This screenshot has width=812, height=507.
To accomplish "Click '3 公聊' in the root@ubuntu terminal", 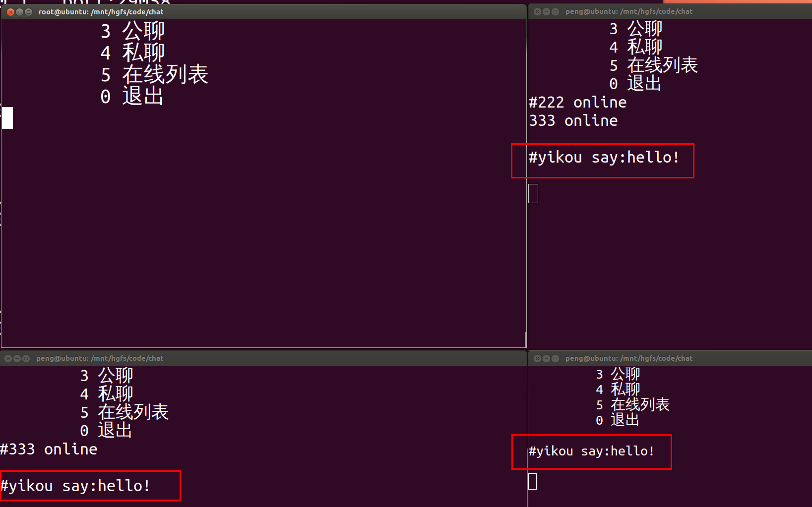I will (132, 31).
